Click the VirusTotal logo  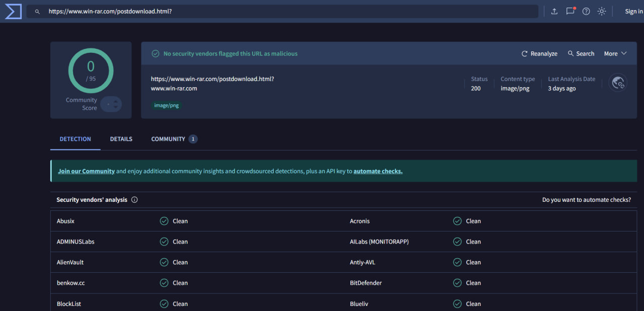12,11
